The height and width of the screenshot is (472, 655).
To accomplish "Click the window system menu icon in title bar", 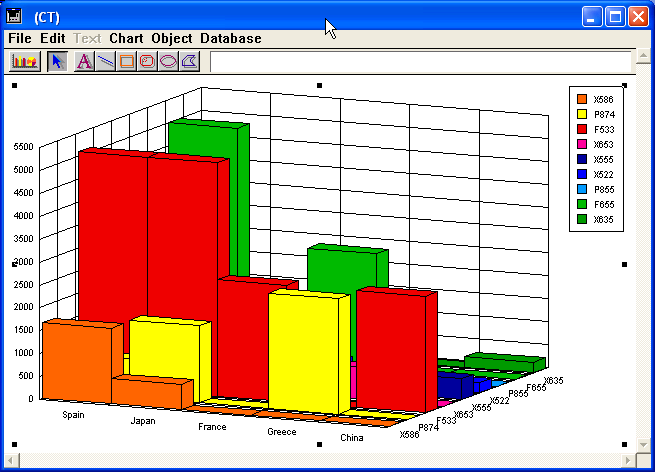I will [x=14, y=16].
